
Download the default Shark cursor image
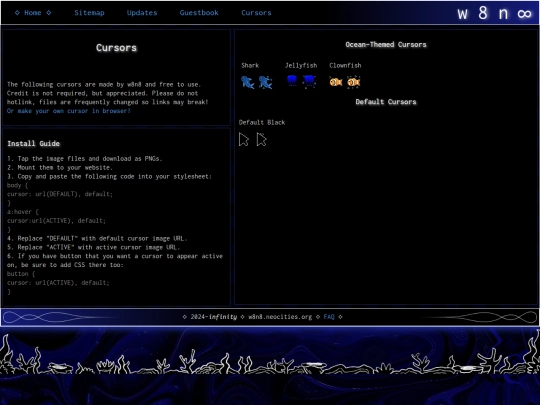tap(248, 82)
